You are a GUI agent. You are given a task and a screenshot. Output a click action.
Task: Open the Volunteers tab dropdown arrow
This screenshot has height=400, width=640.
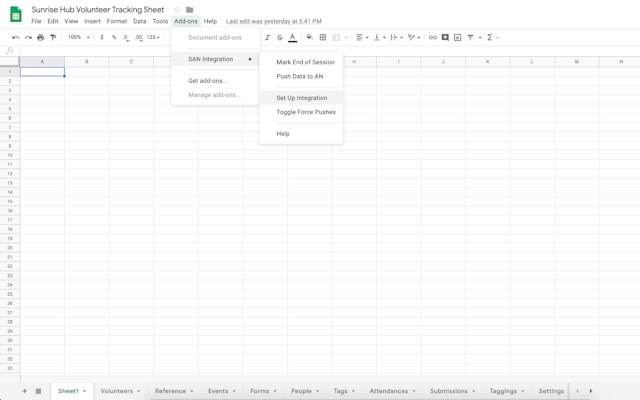(x=139, y=391)
